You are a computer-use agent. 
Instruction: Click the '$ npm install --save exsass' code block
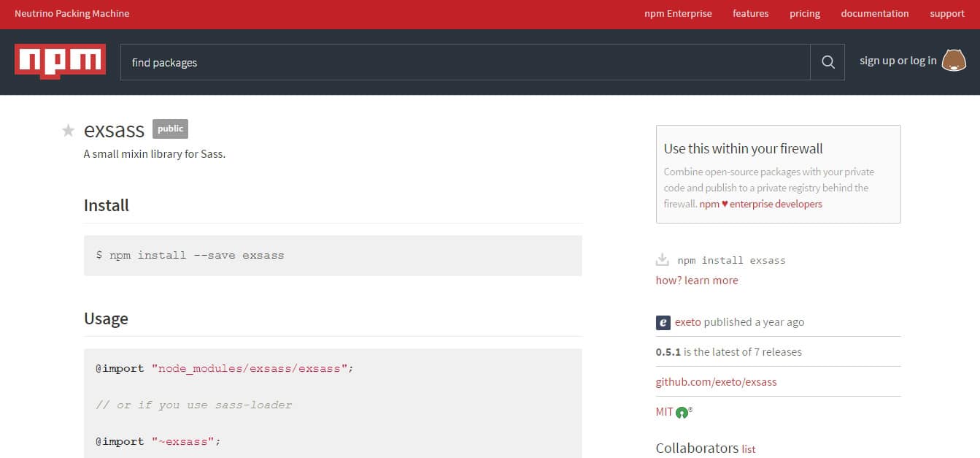333,256
